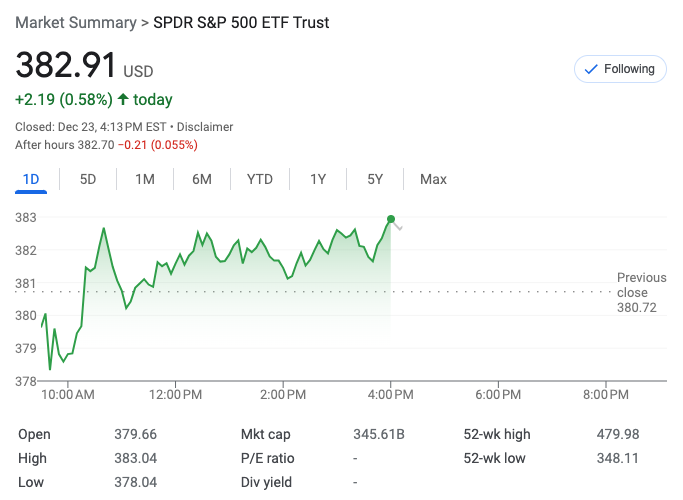Viewport: 683px width, 500px height.
Task: Click the 382.91 price figure
Action: point(65,66)
